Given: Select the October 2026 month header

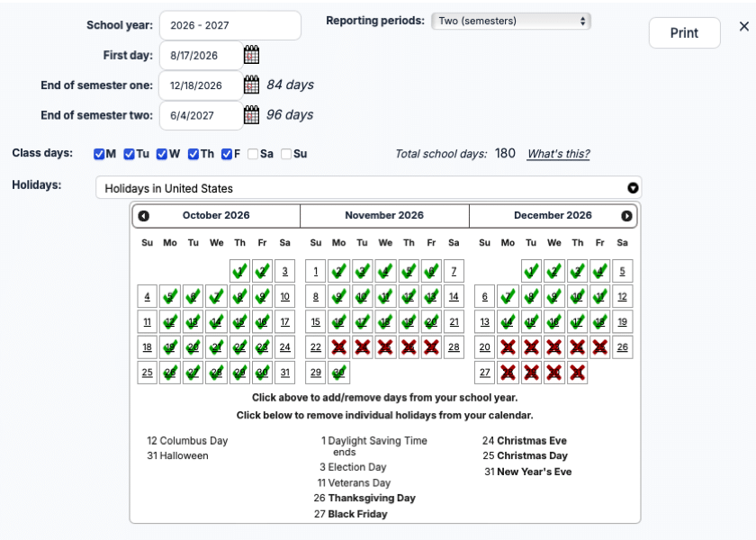Looking at the screenshot, I should coord(216,215).
